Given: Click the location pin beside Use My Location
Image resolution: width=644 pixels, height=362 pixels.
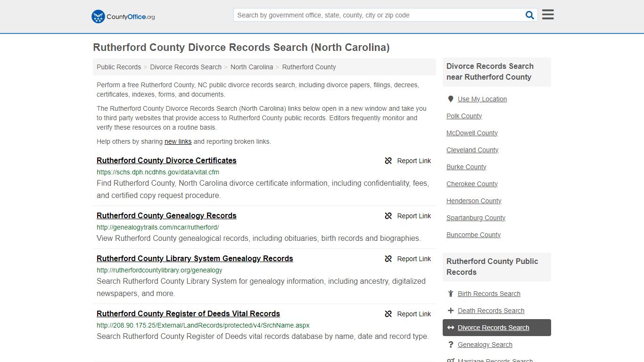Looking at the screenshot, I should point(450,99).
